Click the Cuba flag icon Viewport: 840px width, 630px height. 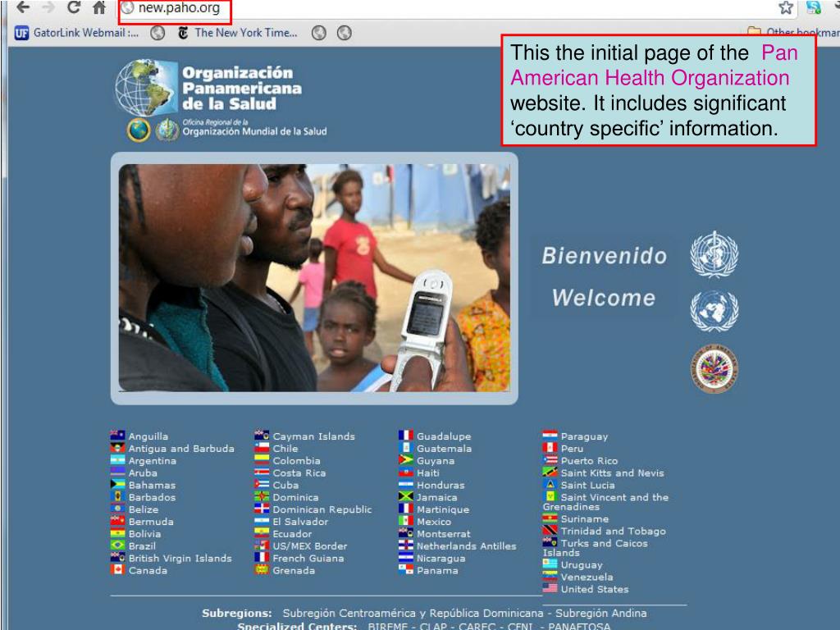pos(262,484)
